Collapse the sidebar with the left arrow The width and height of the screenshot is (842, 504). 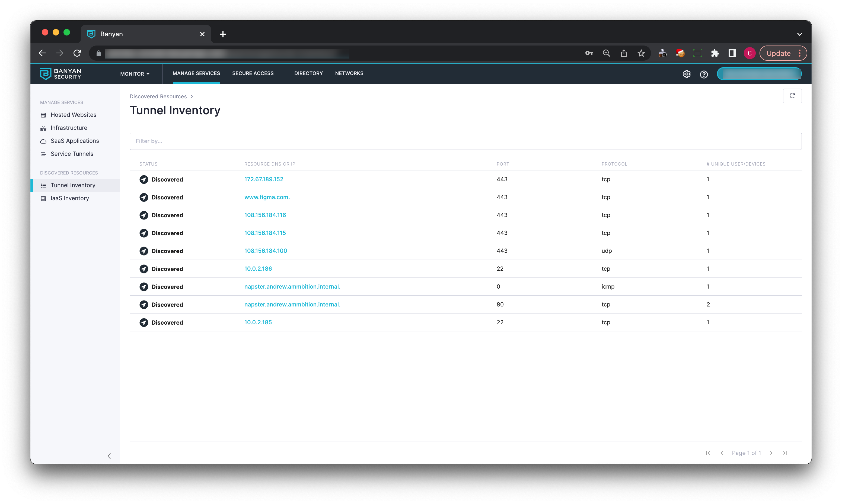(x=110, y=456)
